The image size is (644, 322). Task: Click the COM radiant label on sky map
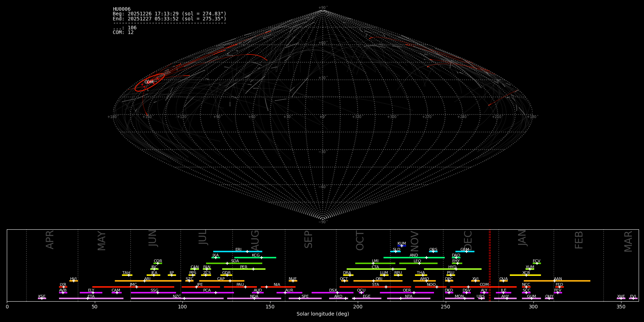(149, 82)
